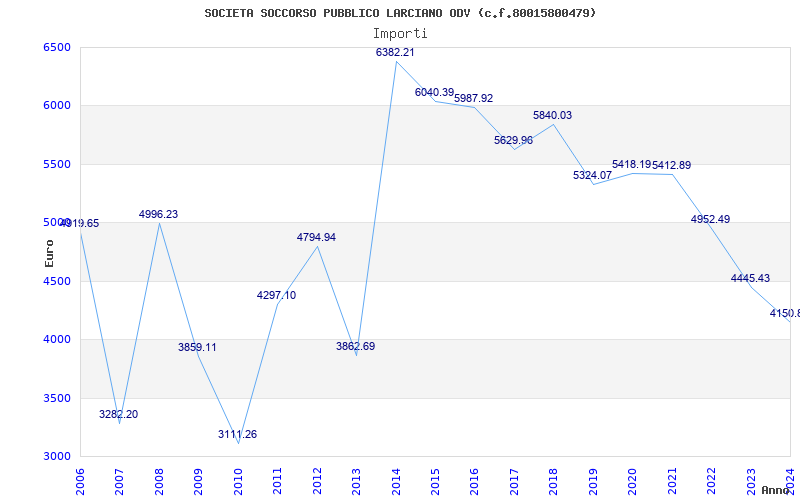Click the x-axis year 2017
The image size is (800, 500).
(514, 481)
